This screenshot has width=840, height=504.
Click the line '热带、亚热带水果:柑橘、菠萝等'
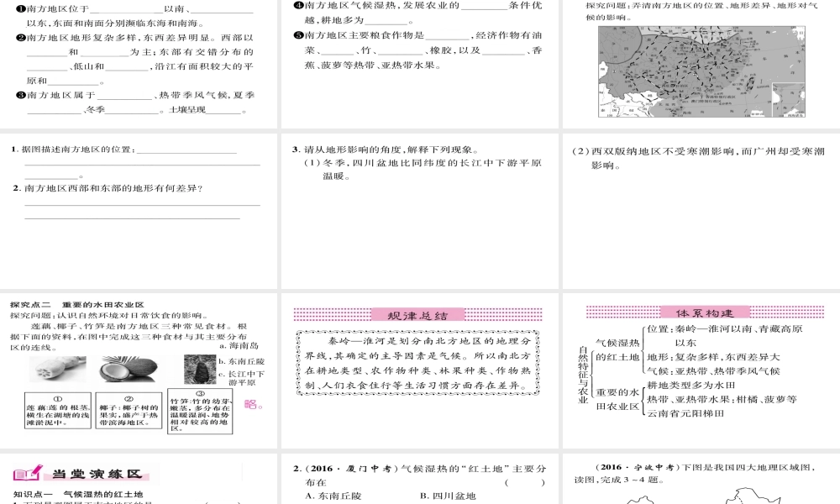722,400
